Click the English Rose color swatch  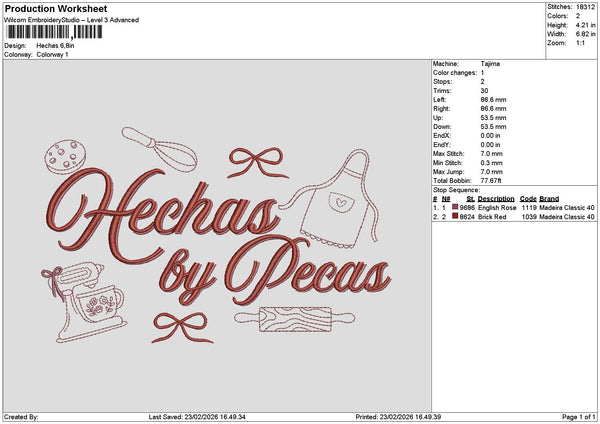(x=456, y=207)
